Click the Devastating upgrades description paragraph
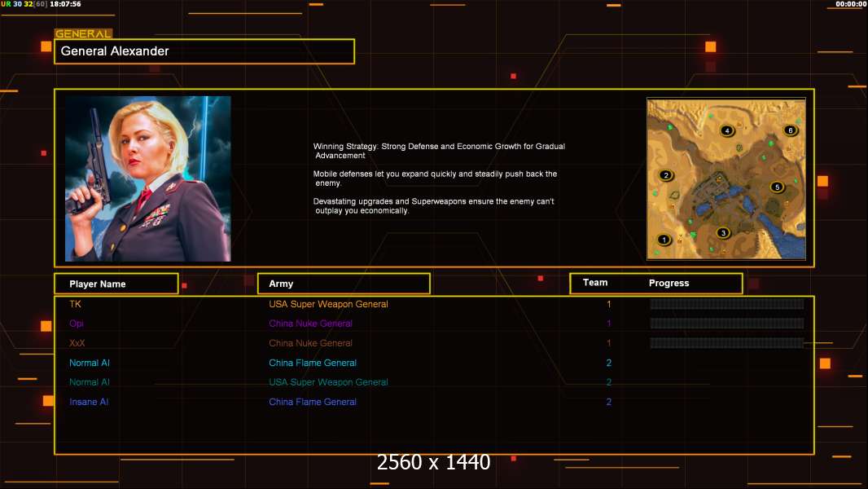 [433, 206]
